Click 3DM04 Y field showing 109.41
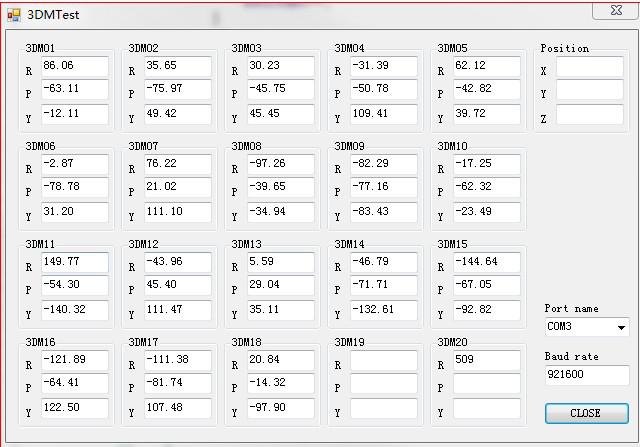The height and width of the screenshot is (447, 640). pyautogui.click(x=384, y=115)
